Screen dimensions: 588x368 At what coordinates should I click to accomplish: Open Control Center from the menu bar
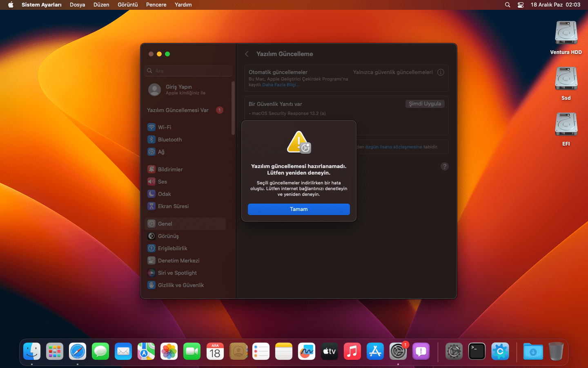coord(521,5)
